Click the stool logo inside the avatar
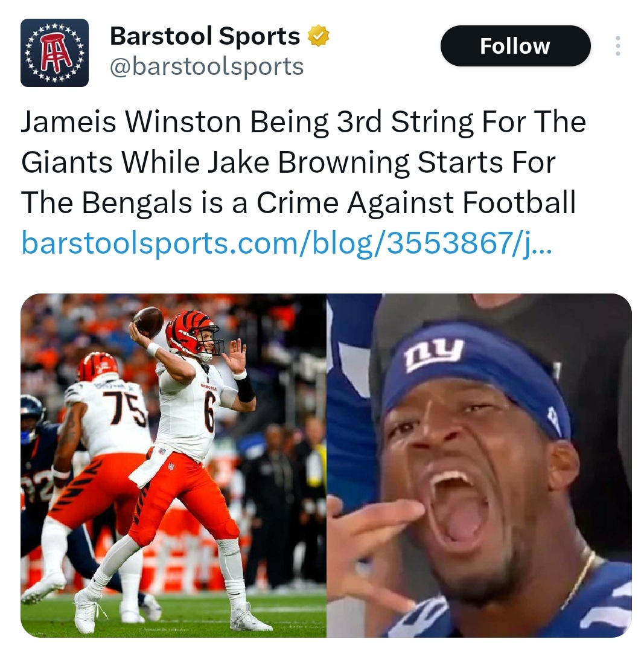Viewport: 644px width, 651px height. pos(55,53)
